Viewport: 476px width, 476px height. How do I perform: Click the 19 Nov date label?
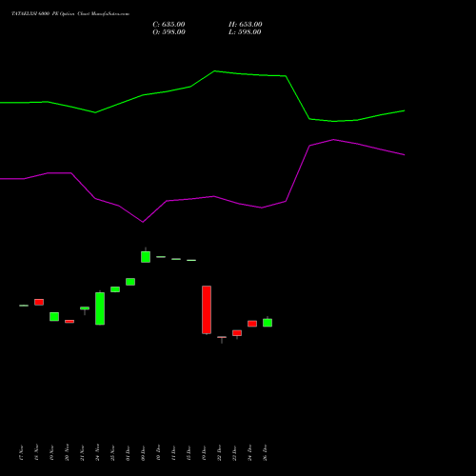tap(51, 452)
